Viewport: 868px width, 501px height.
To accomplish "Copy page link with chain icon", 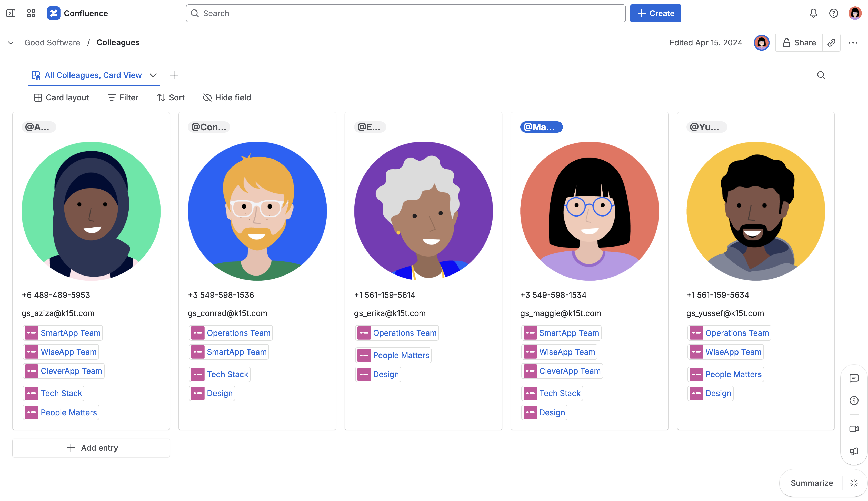I will coord(831,43).
